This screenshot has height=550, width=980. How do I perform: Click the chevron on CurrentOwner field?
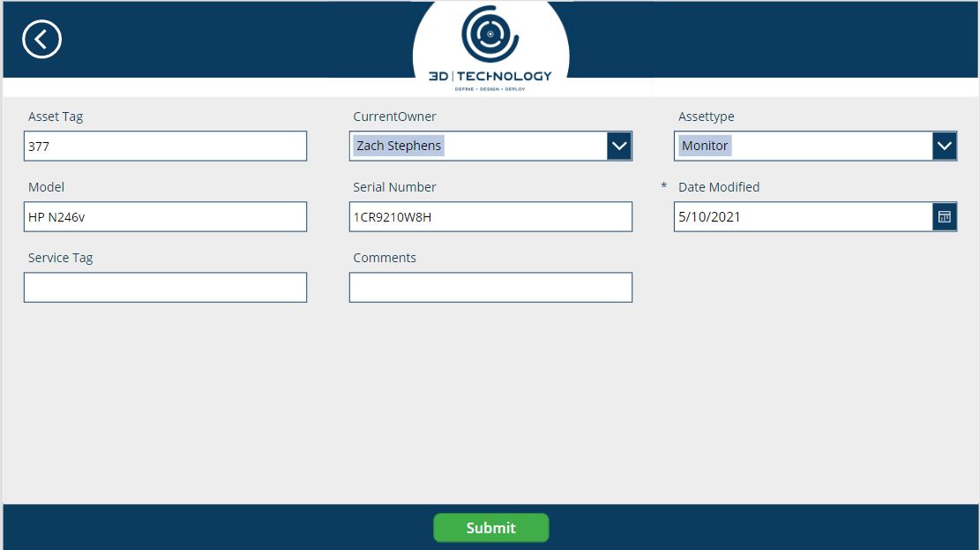click(621, 145)
